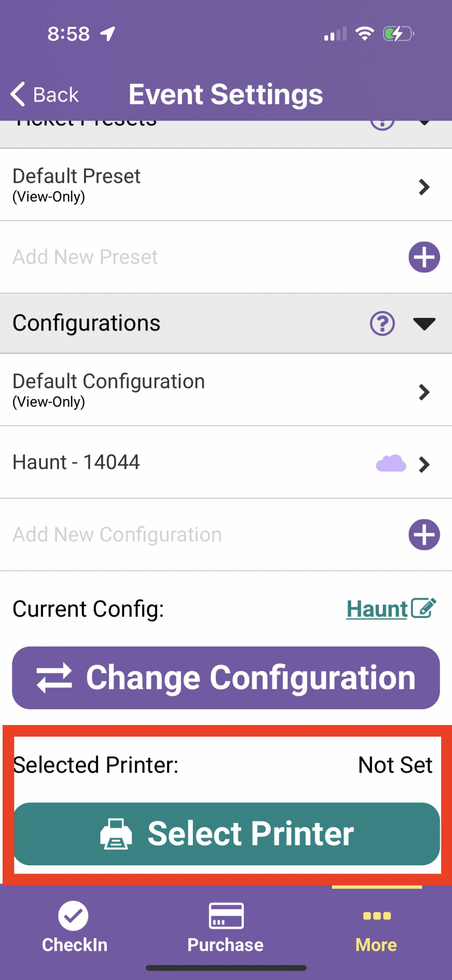Tap the printer icon in Select Printer
Image resolution: width=452 pixels, height=980 pixels.
point(116,834)
